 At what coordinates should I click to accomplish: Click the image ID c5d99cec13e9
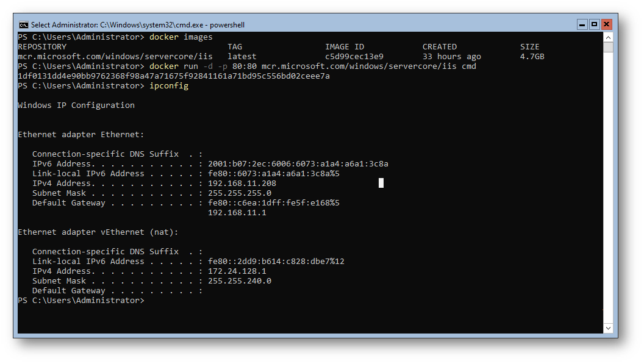(354, 56)
